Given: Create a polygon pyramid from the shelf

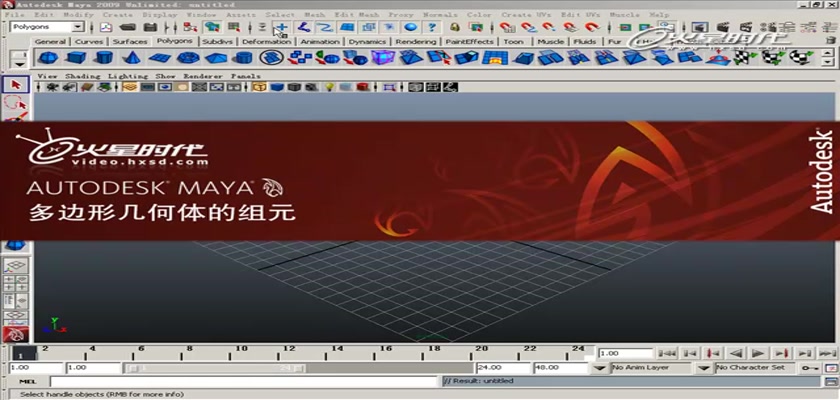Looking at the screenshot, I should click(x=216, y=57).
